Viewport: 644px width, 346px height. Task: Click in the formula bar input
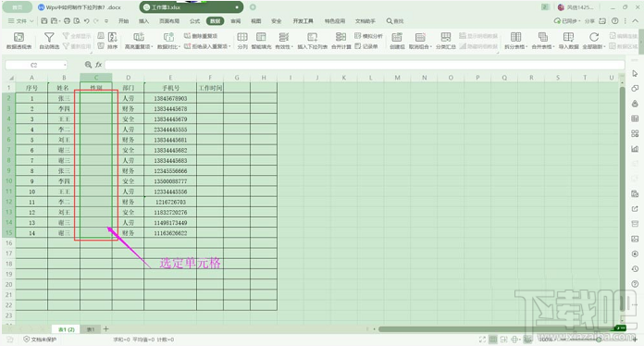click(x=365, y=65)
